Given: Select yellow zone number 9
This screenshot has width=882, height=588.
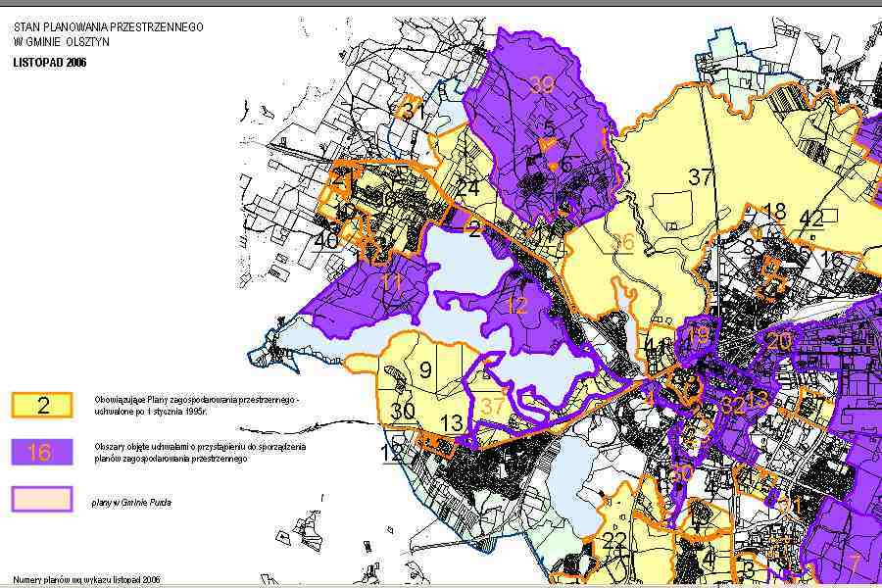Looking at the screenshot, I should click(x=425, y=370).
